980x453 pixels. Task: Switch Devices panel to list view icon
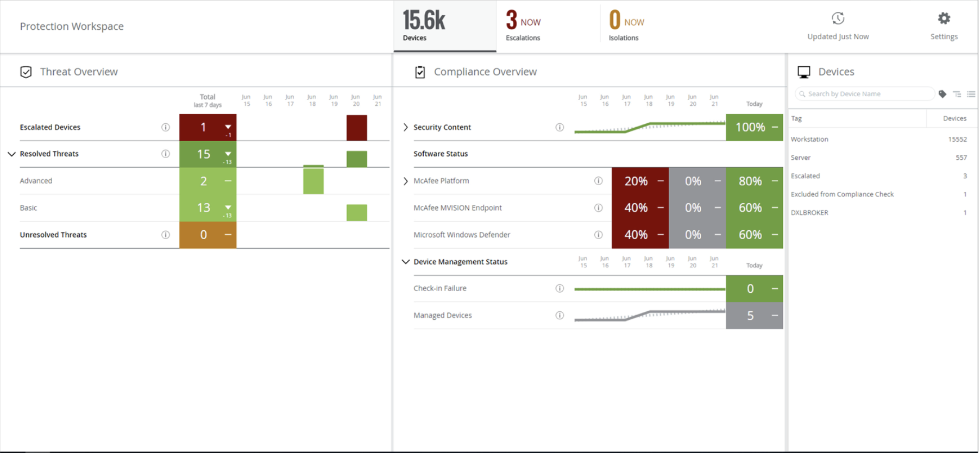pos(971,94)
